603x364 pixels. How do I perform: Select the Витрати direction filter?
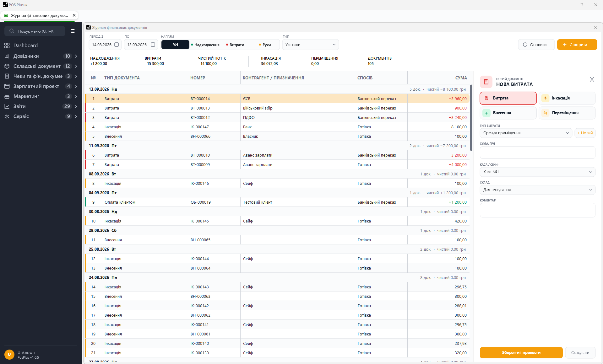[x=235, y=45]
